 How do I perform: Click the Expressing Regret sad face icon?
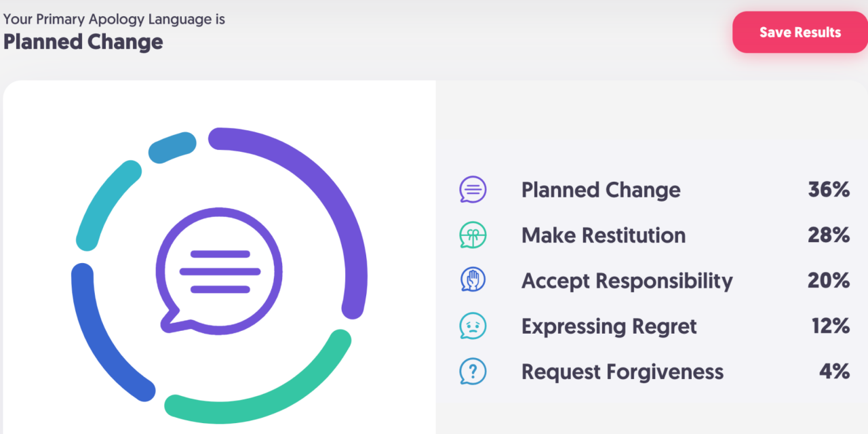pos(473,326)
